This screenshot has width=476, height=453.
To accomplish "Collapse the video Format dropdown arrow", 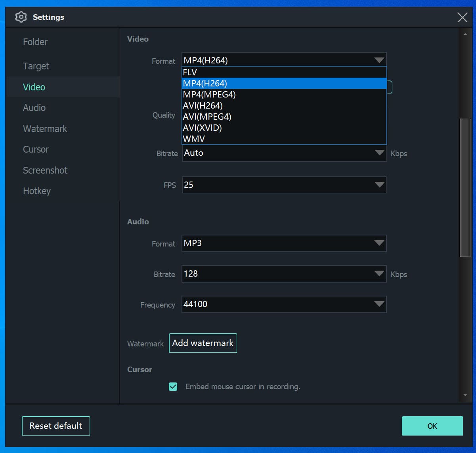I will 379,60.
